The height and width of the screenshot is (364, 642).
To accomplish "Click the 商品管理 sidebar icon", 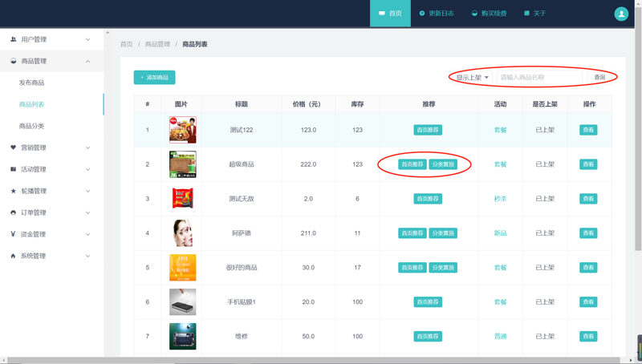I will point(13,61).
